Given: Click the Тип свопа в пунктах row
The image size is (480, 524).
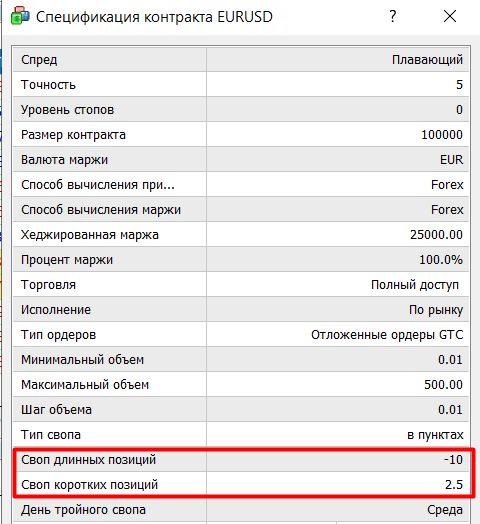Looking at the screenshot, I should 241,435.
